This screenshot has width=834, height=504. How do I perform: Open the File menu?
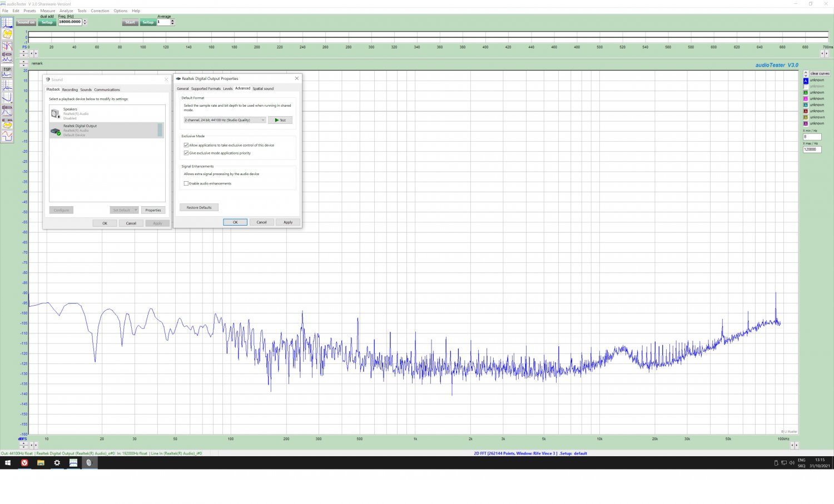[x=5, y=11]
